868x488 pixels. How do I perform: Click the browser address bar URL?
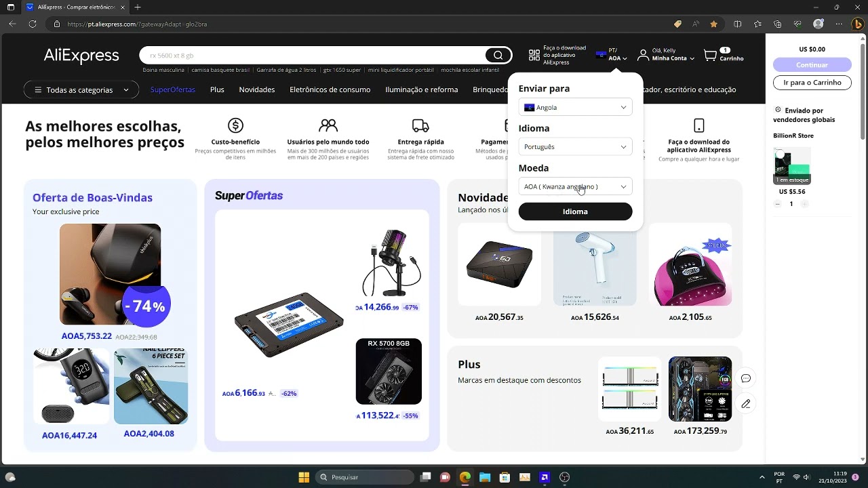(138, 24)
